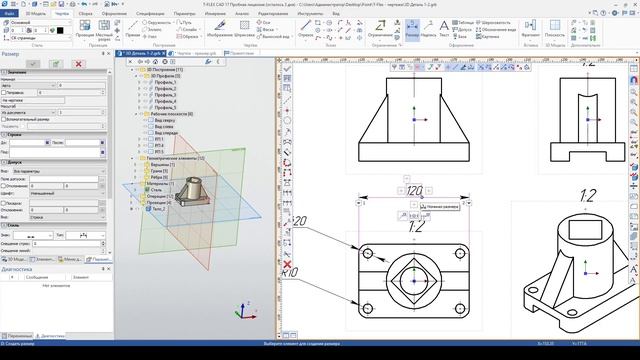This screenshot has width=640, height=360.
Task: Open the Шрифт Уменьшенный dropdown
Action: click(67, 193)
